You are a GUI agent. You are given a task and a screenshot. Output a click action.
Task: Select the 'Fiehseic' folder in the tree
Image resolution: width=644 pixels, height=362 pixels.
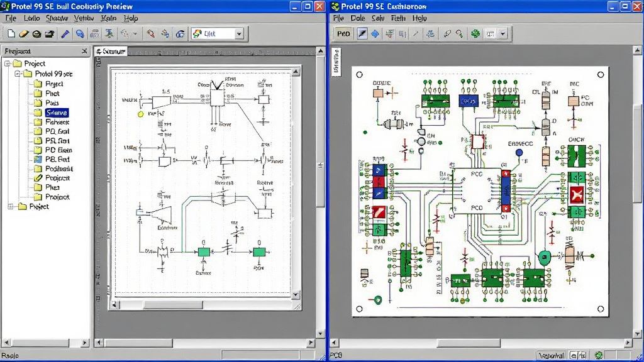57,122
